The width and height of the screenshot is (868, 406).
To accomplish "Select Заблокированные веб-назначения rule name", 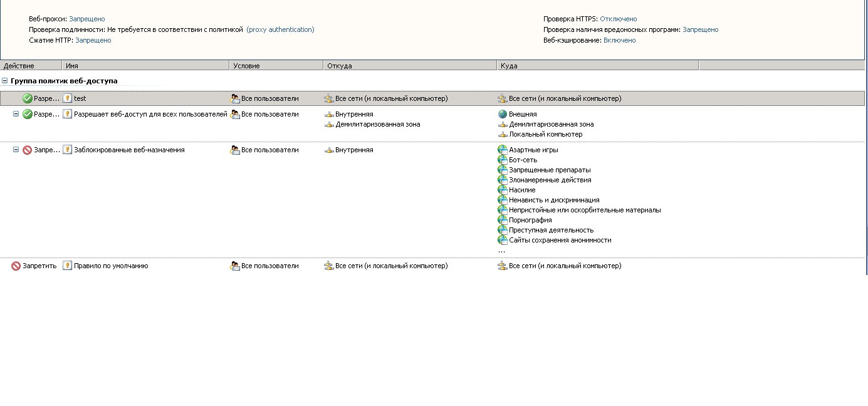I will point(129,150).
